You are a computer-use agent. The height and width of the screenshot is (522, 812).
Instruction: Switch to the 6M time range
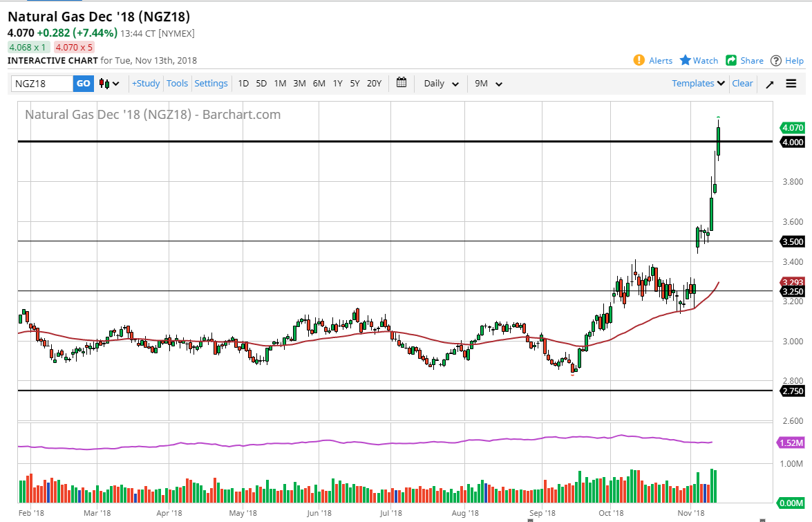(x=319, y=84)
